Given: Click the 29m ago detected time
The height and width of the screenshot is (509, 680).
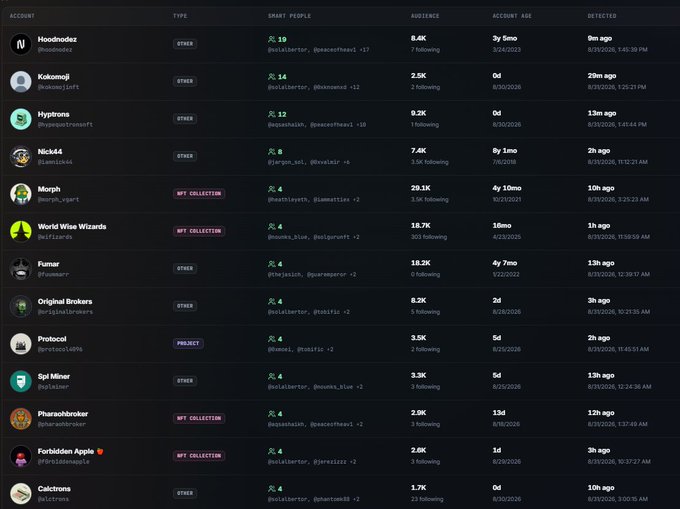Looking at the screenshot, I should click(x=602, y=76).
